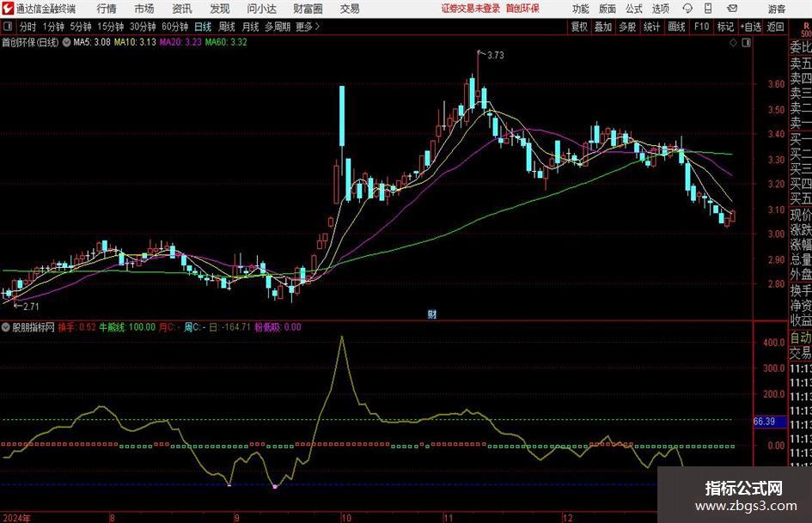
Task: Click the 粉低吸: 0.00 indicator value
Action: point(278,327)
